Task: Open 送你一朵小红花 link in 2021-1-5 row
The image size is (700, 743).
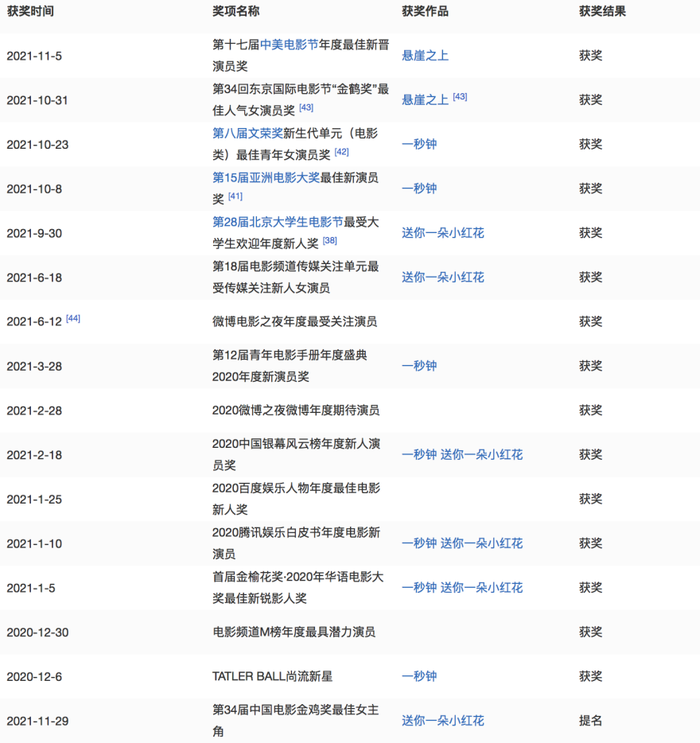Action: tap(481, 588)
